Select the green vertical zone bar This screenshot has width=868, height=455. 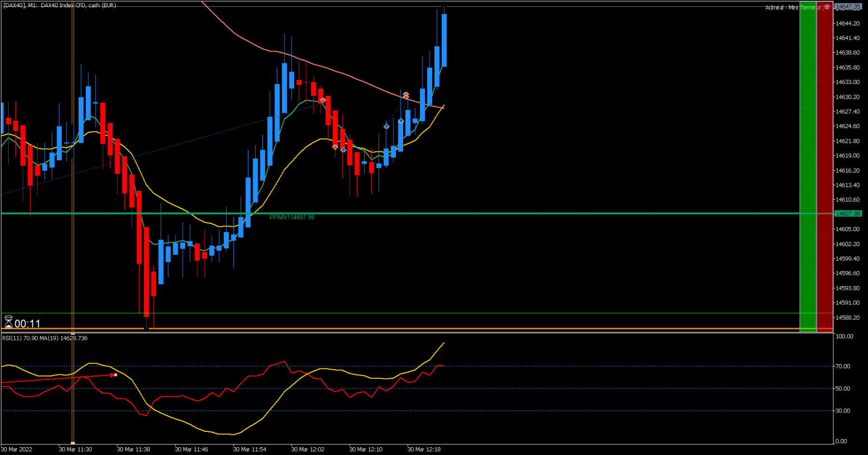coord(808,166)
